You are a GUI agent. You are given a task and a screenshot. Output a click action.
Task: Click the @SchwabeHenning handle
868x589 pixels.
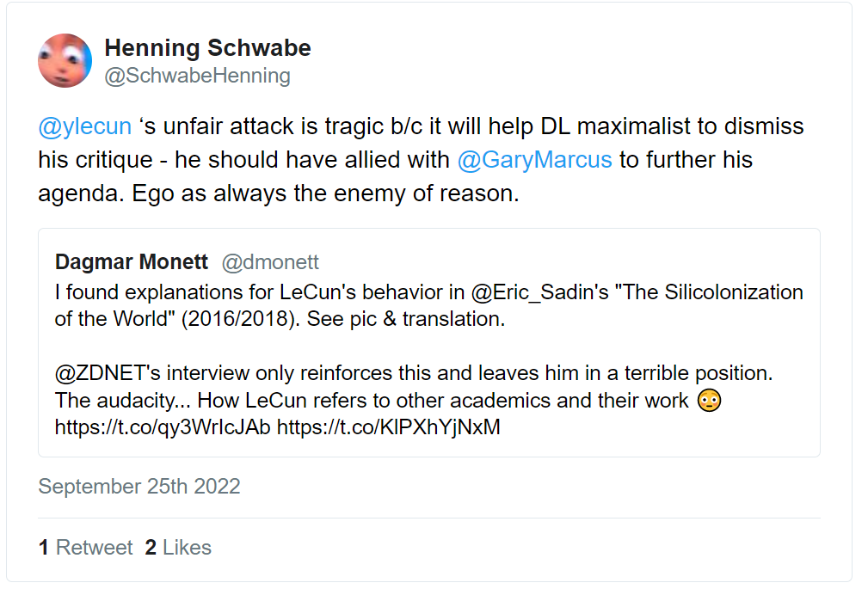click(197, 76)
